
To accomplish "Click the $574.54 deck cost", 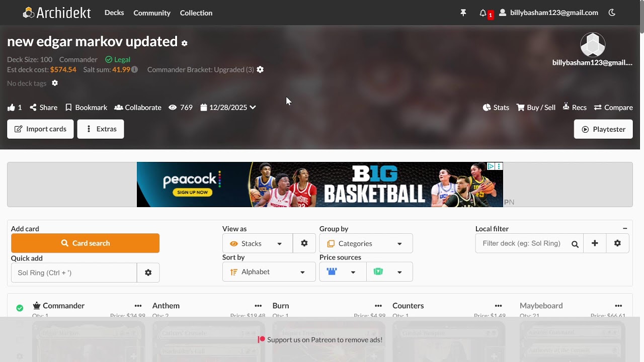I will click(63, 69).
